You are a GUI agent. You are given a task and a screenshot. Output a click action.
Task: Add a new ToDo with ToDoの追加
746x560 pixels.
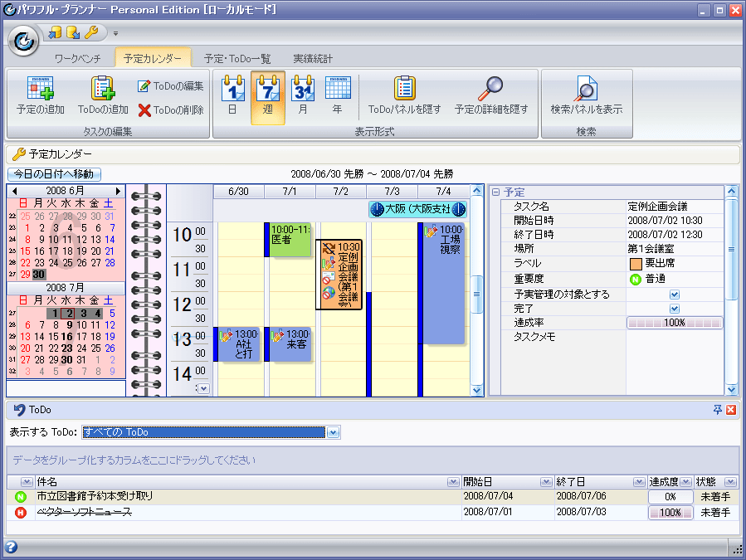tap(103, 95)
